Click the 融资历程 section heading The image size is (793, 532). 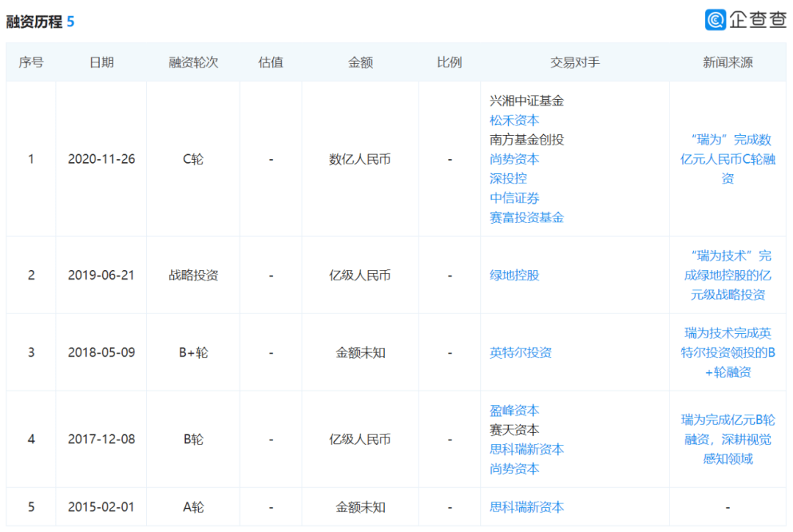(34, 22)
